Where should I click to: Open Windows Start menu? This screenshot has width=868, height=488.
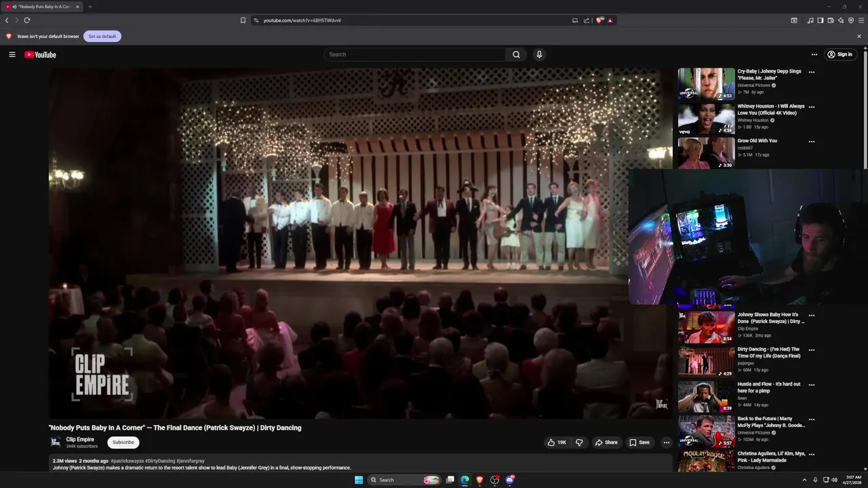pos(359,480)
